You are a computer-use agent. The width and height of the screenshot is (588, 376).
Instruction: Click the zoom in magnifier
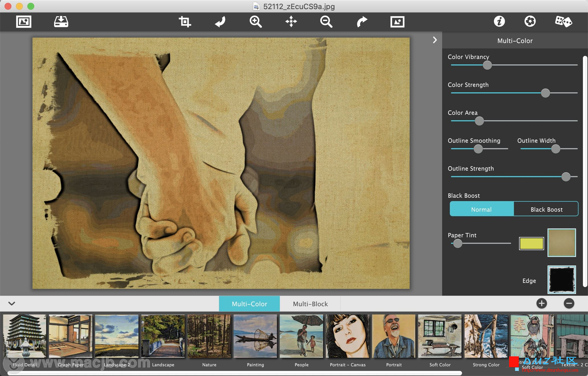click(x=256, y=22)
